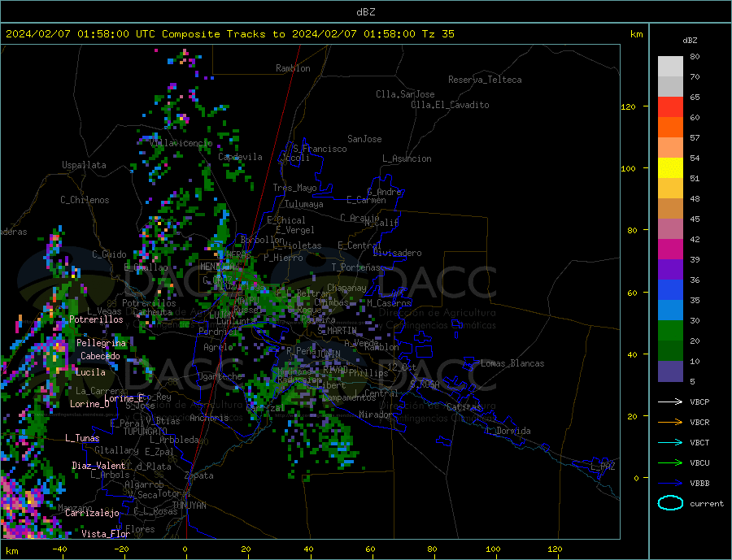Pick the slate 5 dBZ color swatch
The width and height of the screenshot is (732, 560).
pyautogui.click(x=670, y=371)
